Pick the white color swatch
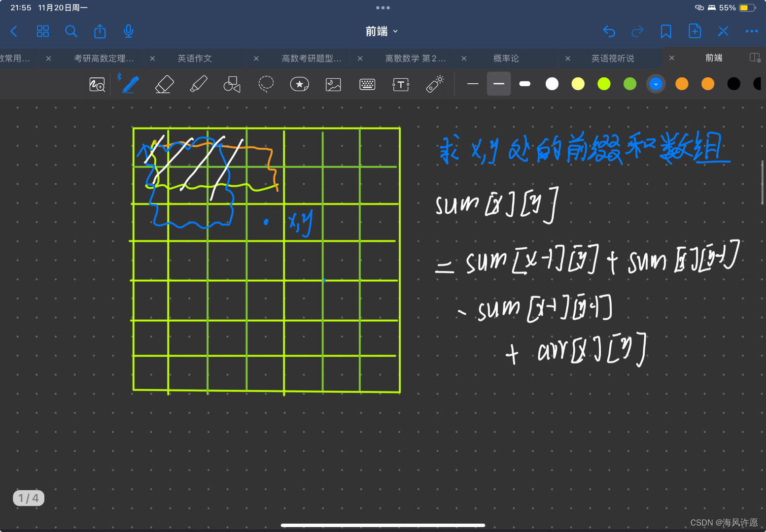Image resolution: width=766 pixels, height=532 pixels. [552, 84]
